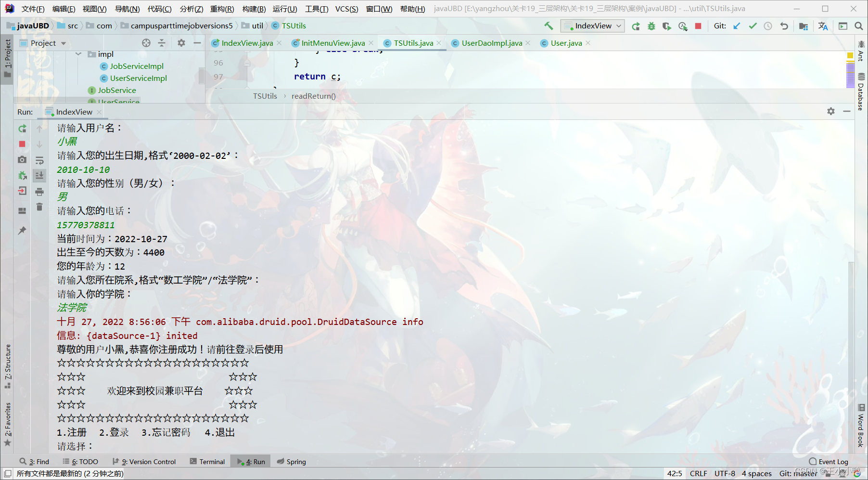Collapse the impl folder in project tree
The width and height of the screenshot is (868, 480).
pyautogui.click(x=78, y=54)
